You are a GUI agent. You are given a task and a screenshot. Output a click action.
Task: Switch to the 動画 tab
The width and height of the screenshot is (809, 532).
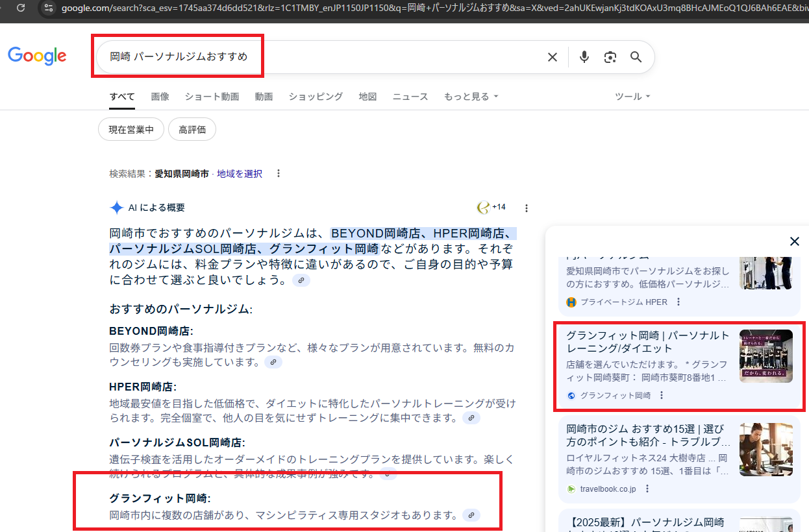264,97
